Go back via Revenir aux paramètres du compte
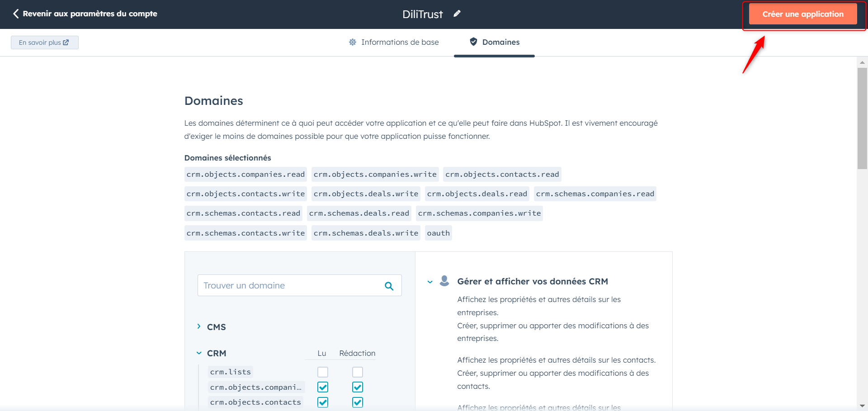Viewport: 868px width, 411px height. (85, 14)
